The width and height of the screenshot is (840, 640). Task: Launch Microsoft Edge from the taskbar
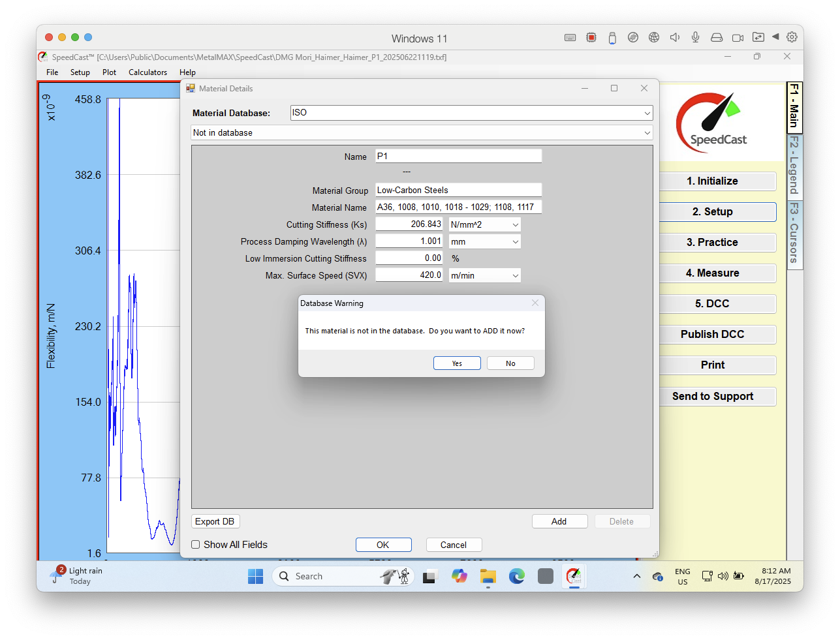tap(517, 576)
